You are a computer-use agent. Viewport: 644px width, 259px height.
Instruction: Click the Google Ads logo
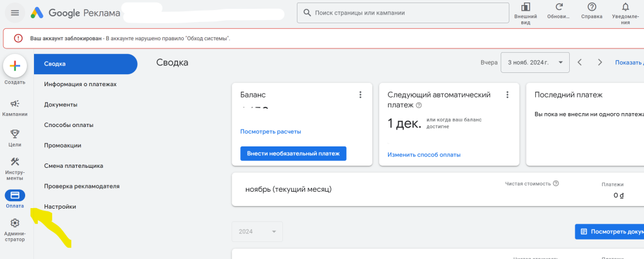37,13
